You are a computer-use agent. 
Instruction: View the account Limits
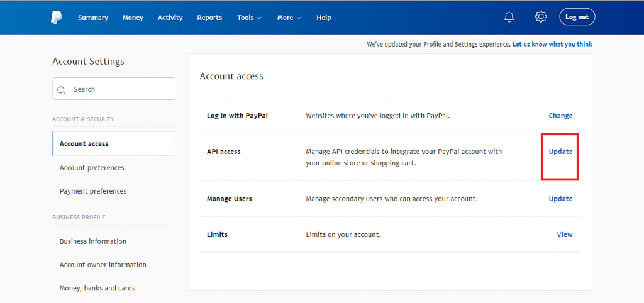[x=564, y=234]
